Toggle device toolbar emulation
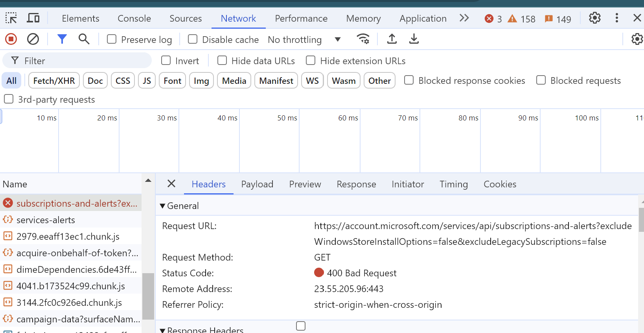644x333 pixels. pos(33,18)
